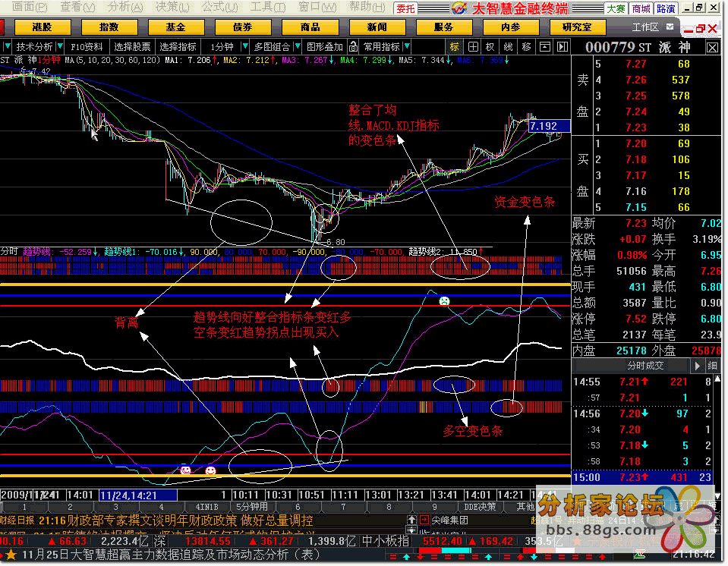Select indicator tab 2
Viewport: 728px width, 566px height.
[x=70, y=507]
